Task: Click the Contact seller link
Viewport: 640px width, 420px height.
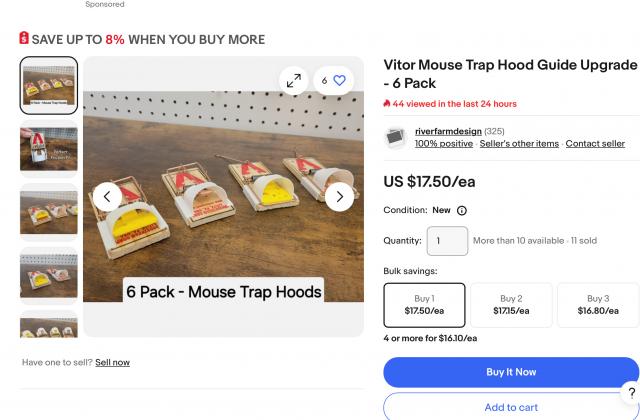Action: (595, 144)
